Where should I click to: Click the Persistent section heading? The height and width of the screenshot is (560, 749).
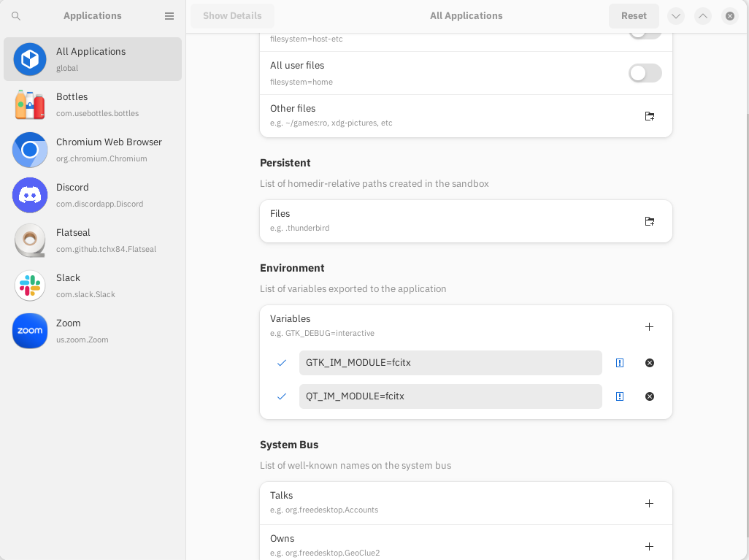(x=285, y=163)
